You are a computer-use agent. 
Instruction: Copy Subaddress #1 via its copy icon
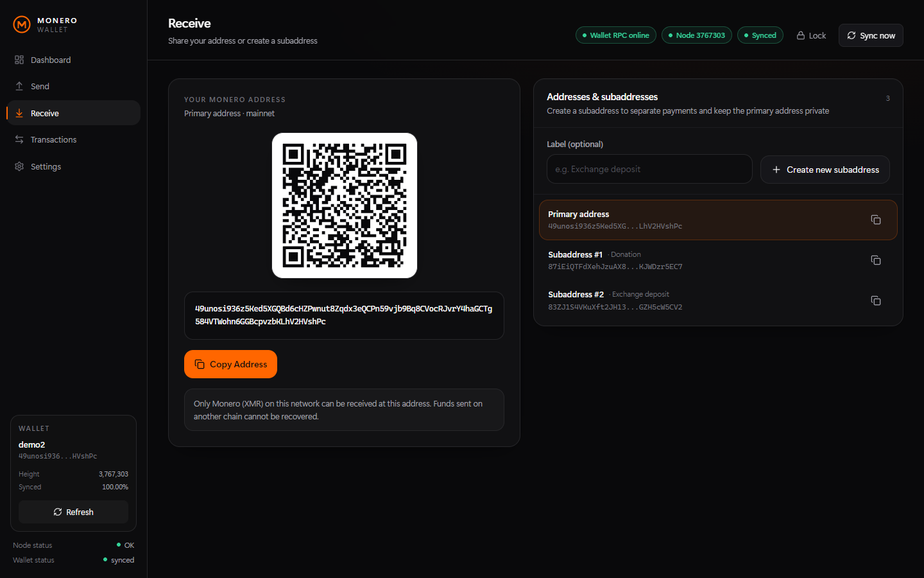coord(876,260)
